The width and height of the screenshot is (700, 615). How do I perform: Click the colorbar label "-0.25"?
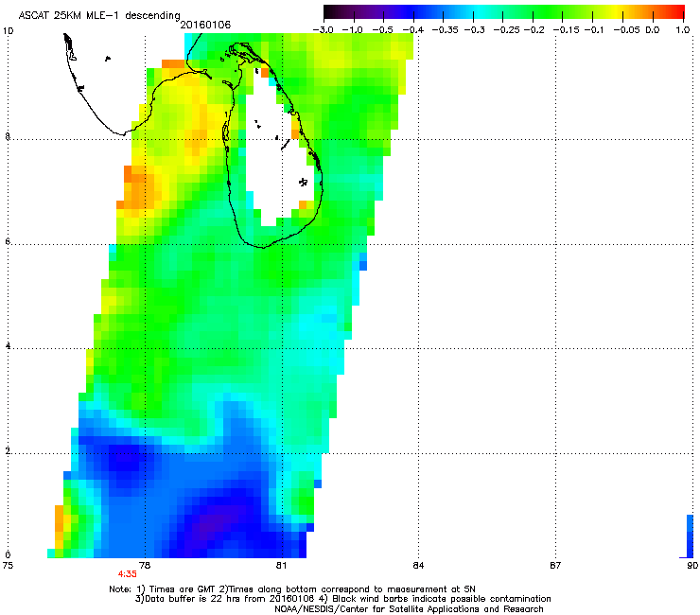tap(506, 30)
